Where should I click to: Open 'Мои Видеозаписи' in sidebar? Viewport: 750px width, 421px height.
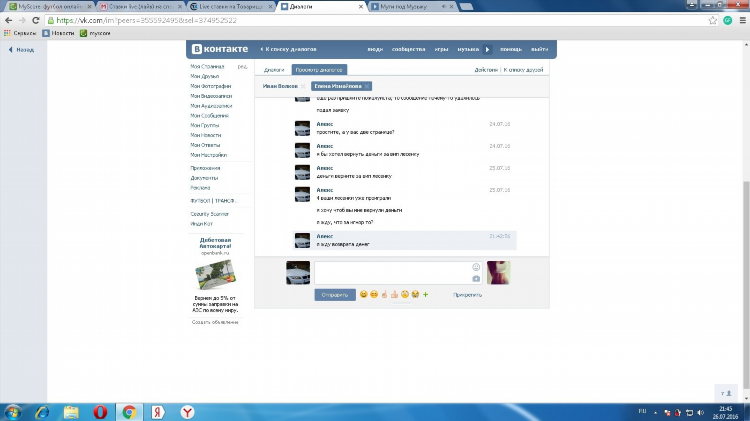211,96
